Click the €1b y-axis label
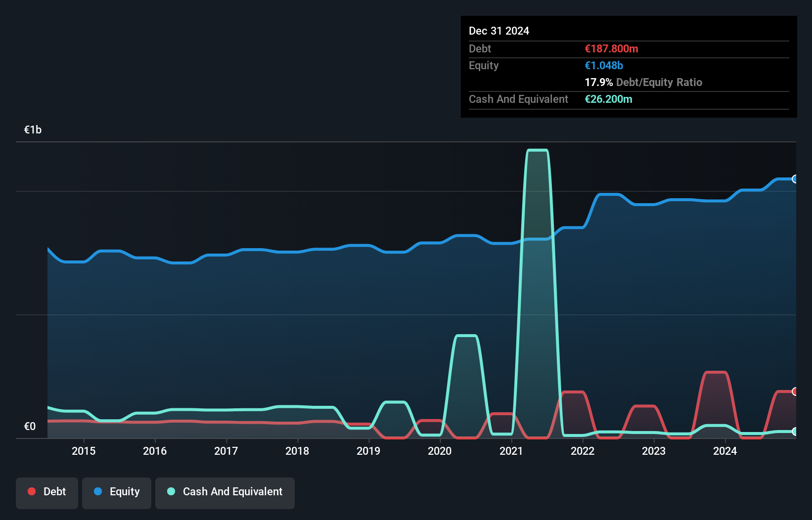 click(33, 130)
